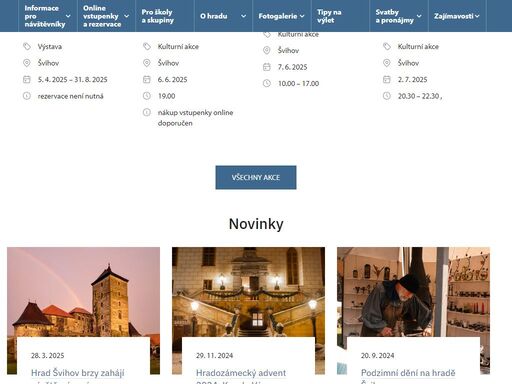Click the news date 28. 3. 2025
This screenshot has height=384, width=512.
click(x=47, y=356)
